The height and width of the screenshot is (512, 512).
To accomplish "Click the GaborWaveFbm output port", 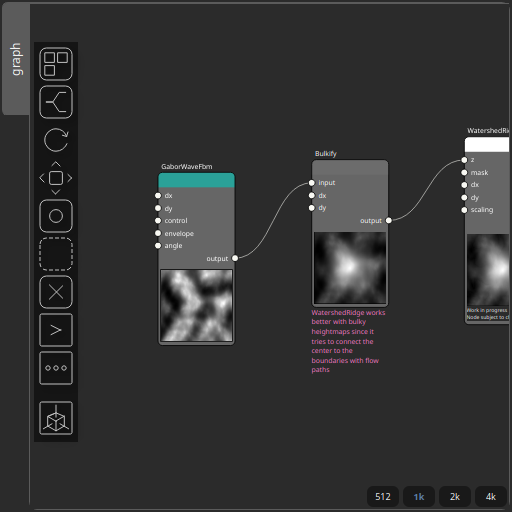I will (235, 258).
